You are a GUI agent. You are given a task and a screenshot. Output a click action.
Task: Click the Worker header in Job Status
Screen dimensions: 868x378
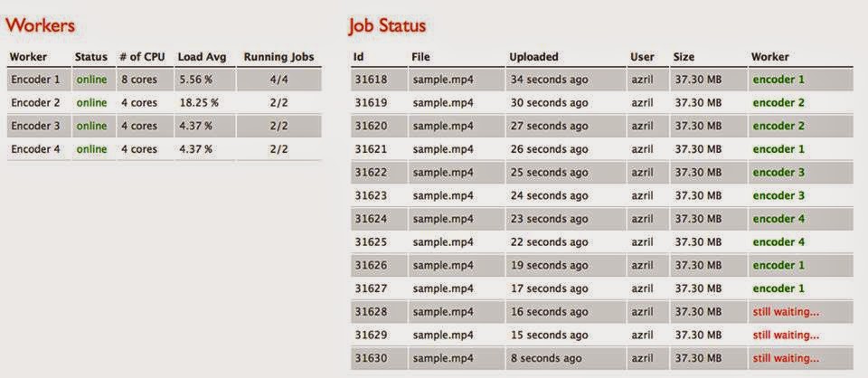(x=770, y=56)
